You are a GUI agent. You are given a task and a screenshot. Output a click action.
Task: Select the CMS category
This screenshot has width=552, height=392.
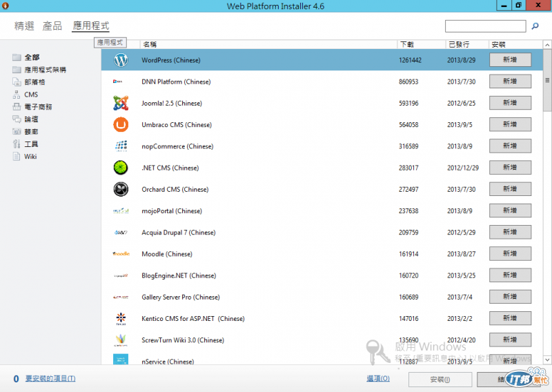click(26, 95)
